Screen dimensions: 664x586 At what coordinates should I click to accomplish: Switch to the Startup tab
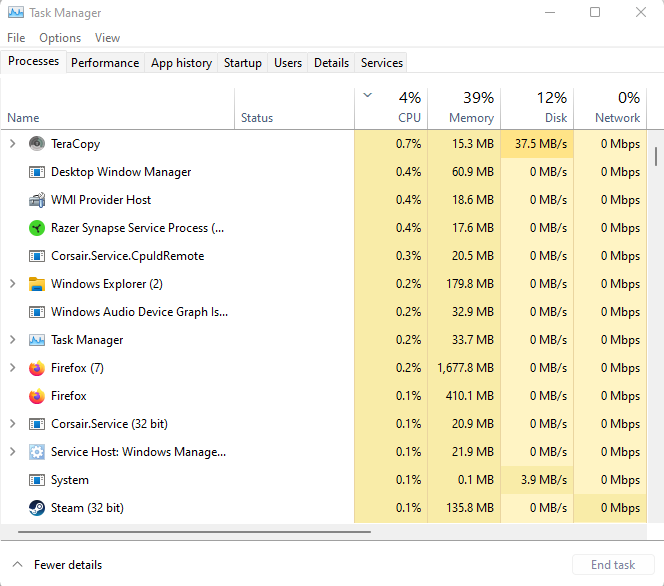[x=243, y=63]
